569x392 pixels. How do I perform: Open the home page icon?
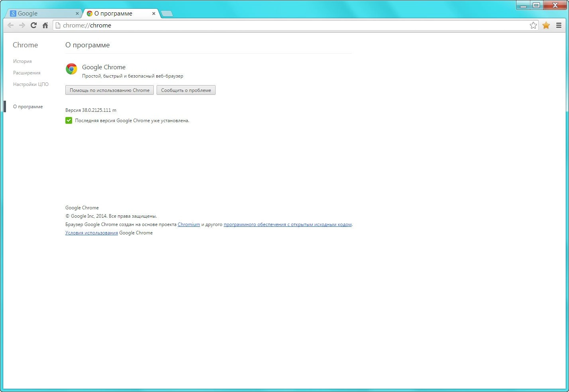[45, 25]
